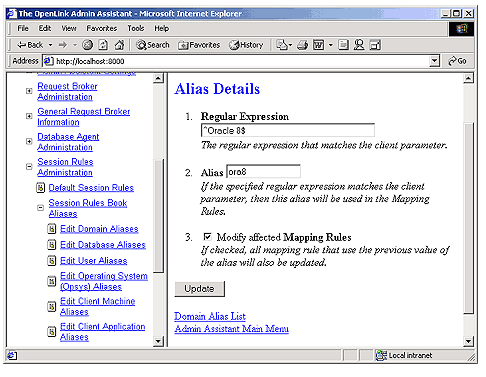Click the Mail toolbar icon
Image resolution: width=486 pixels, height=377 pixels.
[284, 45]
